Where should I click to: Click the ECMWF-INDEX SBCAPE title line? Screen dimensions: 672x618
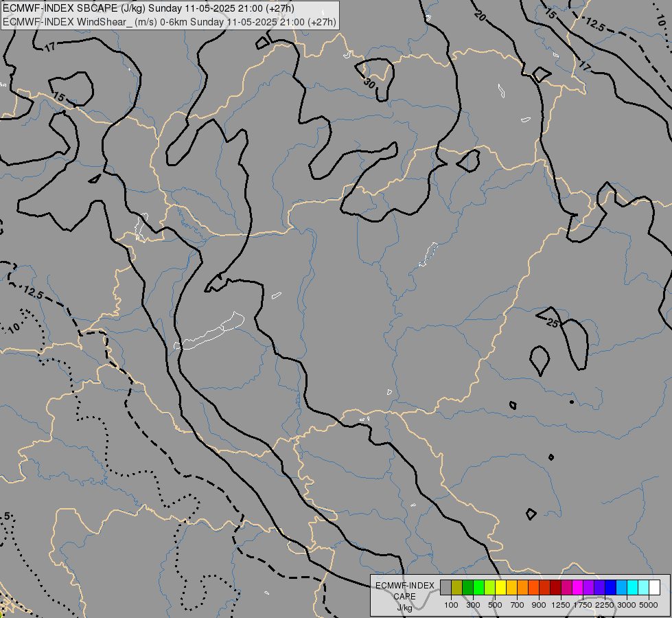point(148,8)
